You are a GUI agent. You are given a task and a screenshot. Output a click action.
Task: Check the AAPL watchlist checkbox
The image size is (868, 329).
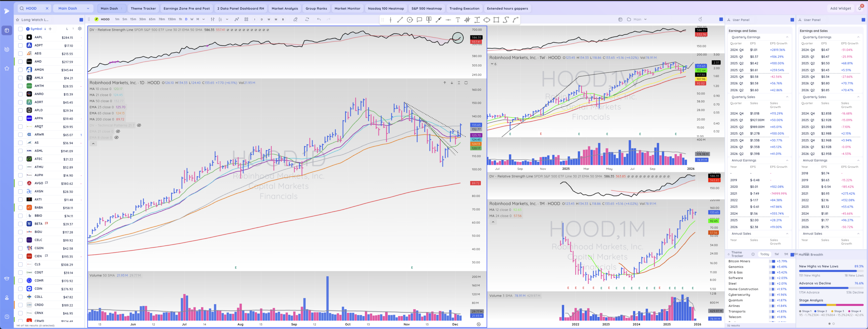point(20,37)
